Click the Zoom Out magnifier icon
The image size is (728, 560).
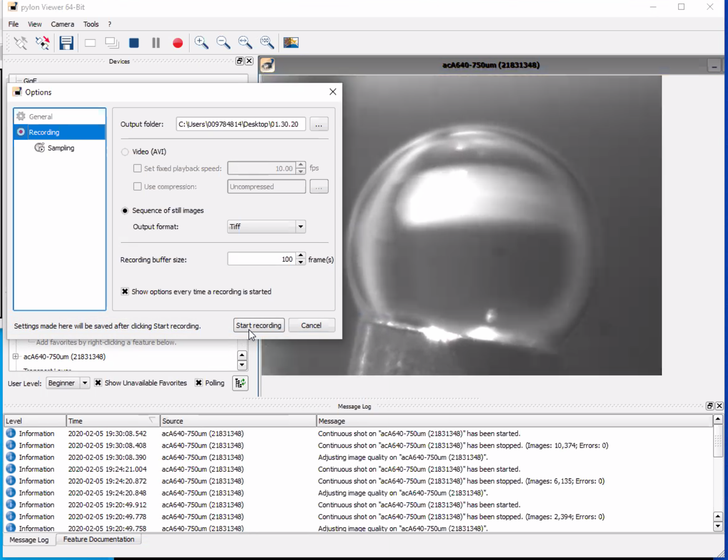coord(223,43)
